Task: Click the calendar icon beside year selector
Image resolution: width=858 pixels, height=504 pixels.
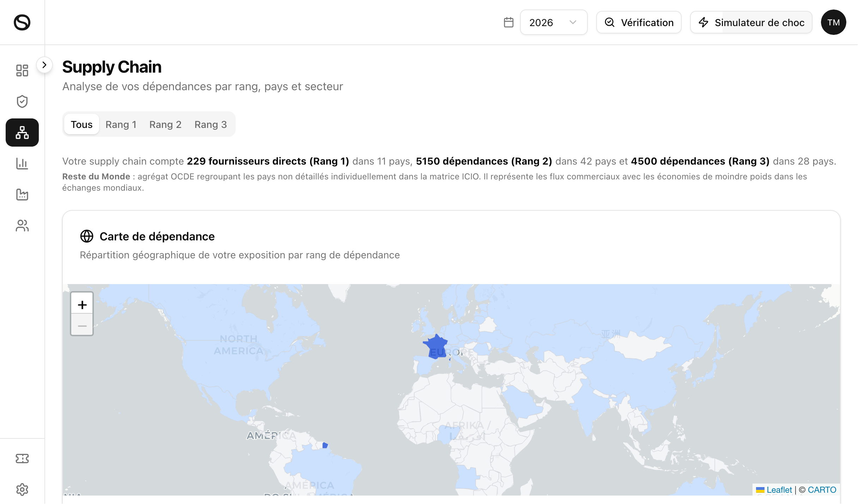Action: coord(508,22)
